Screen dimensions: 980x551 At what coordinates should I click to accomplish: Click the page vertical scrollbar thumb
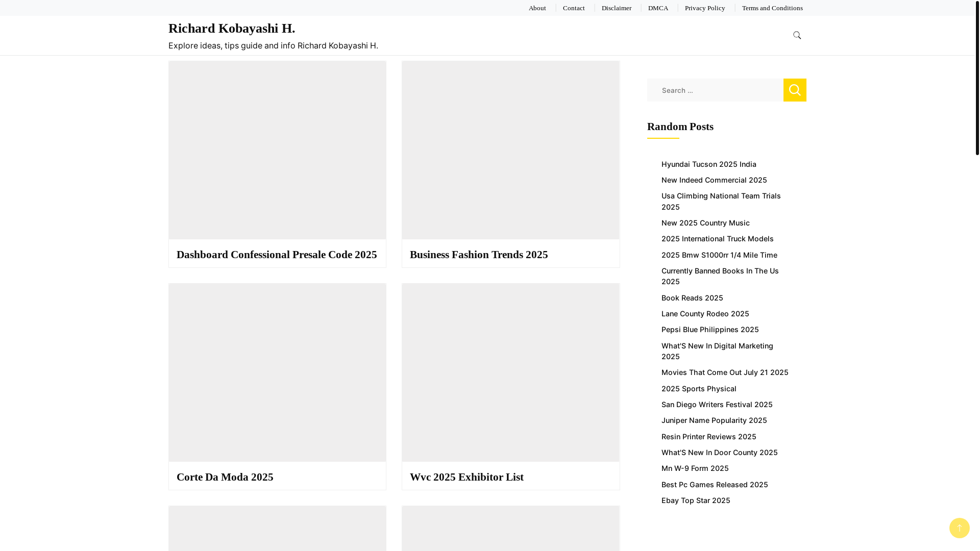(x=977, y=78)
